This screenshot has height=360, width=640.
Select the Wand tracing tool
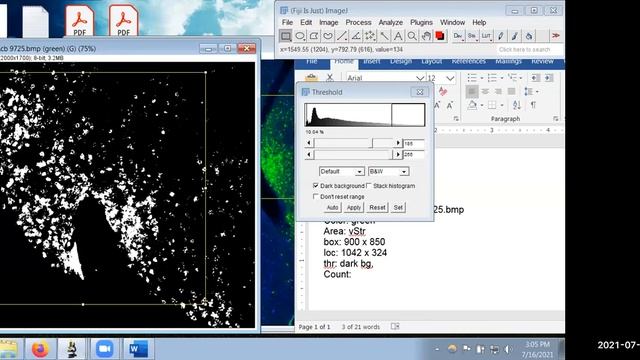pos(384,36)
